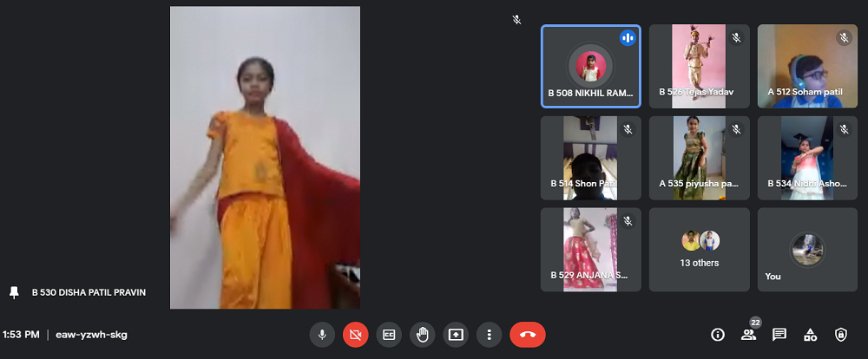Select the You self-view tile

click(x=807, y=249)
